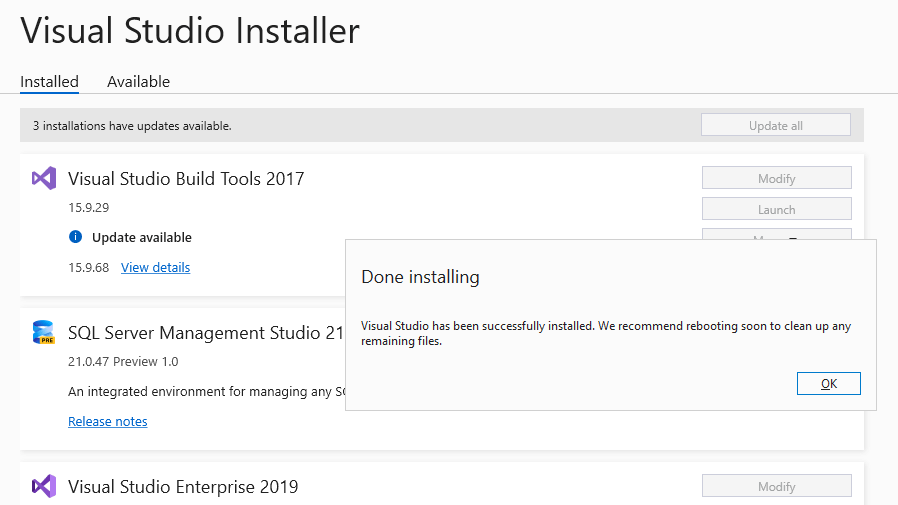
Task: Click the SQL Server Management Studio icon
Action: click(43, 332)
